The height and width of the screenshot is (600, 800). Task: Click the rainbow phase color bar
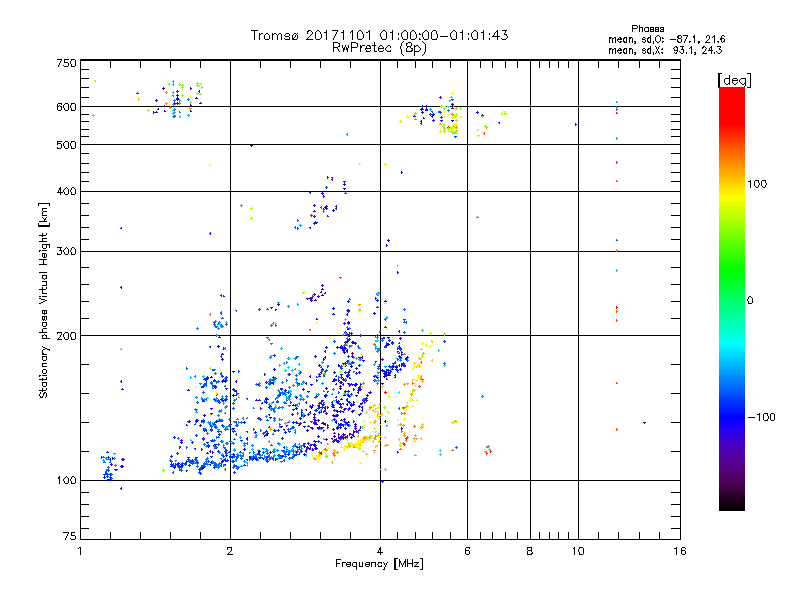click(732, 298)
